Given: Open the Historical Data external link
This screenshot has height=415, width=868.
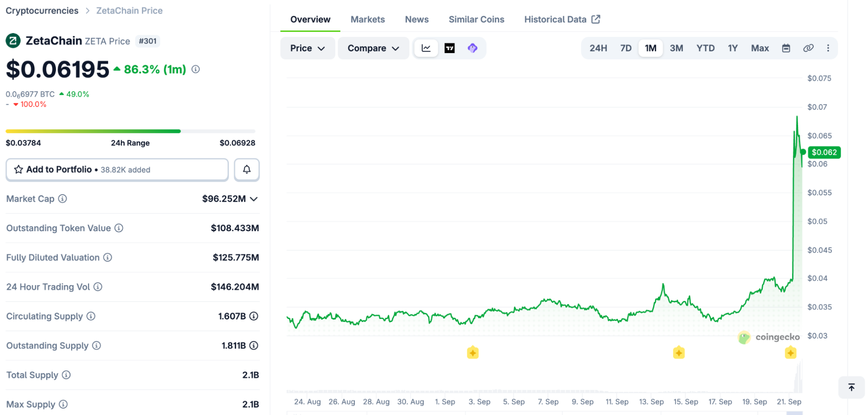Looking at the screenshot, I should 562,19.
